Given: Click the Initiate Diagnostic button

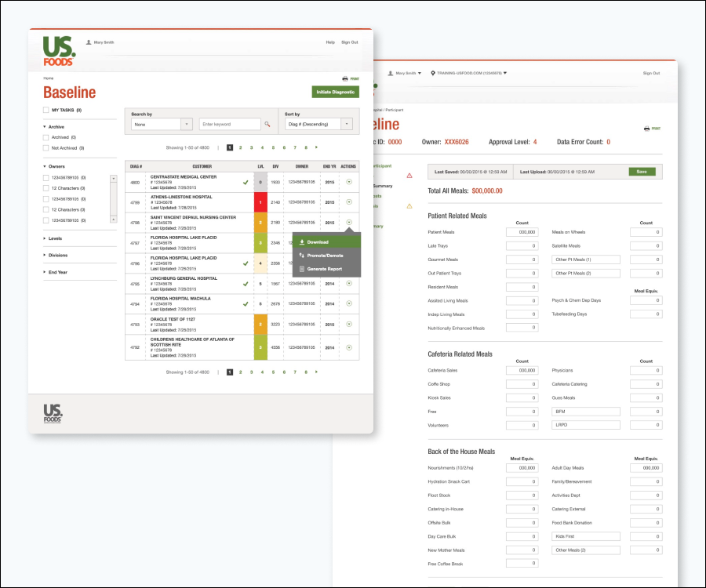Looking at the screenshot, I should point(336,92).
